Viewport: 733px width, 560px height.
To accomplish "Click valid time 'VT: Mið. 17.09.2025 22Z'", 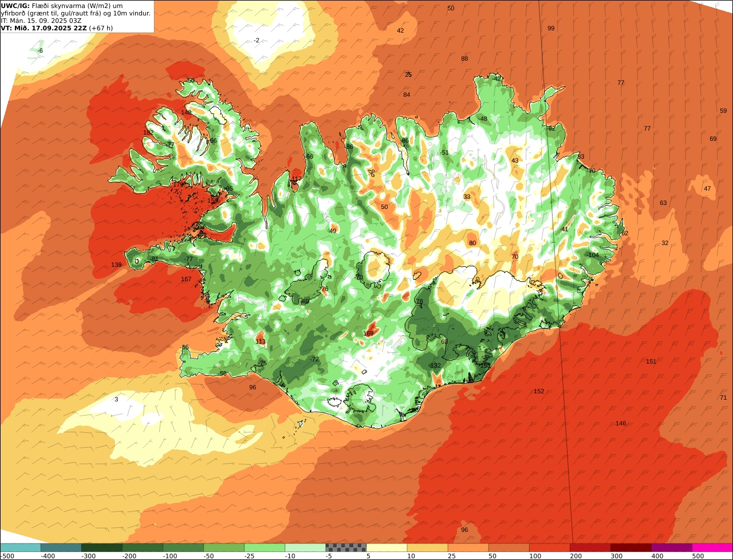I will coord(44,28).
